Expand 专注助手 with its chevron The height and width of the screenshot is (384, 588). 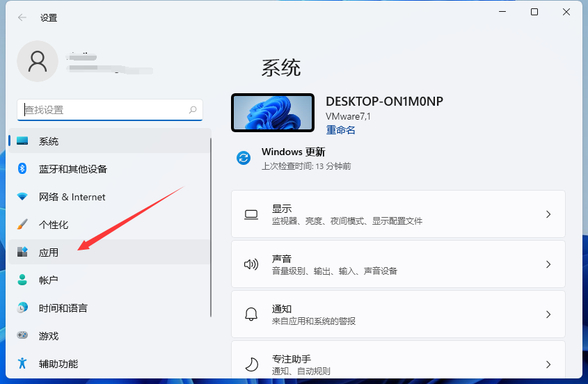(548, 365)
